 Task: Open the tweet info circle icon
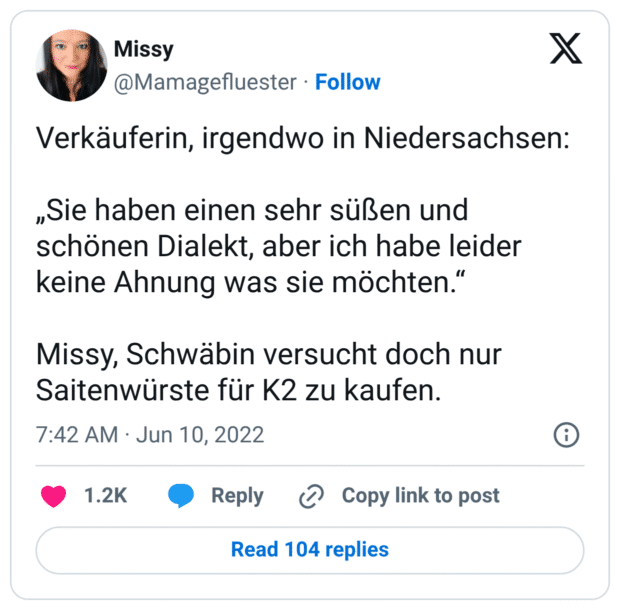point(566,435)
